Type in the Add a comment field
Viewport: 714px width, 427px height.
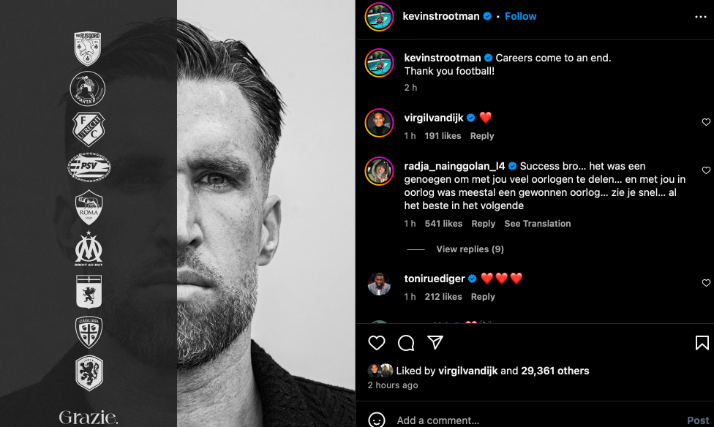pos(520,420)
